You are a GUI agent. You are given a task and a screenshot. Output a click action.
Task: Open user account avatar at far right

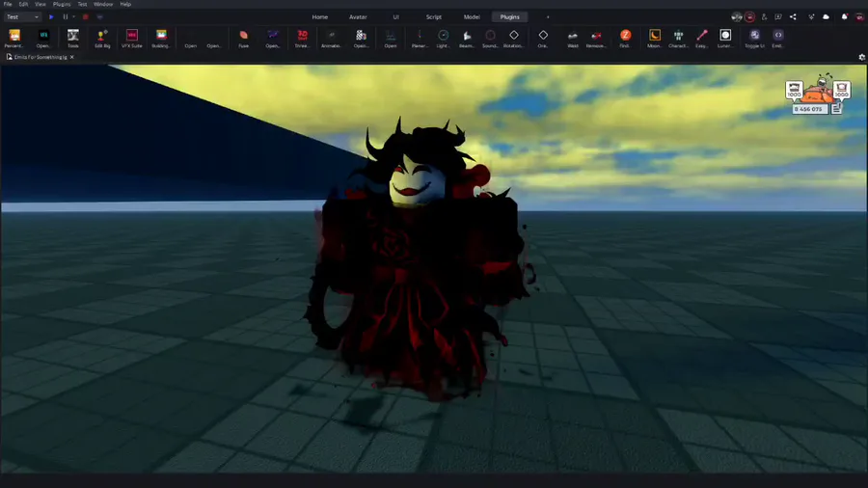click(859, 17)
